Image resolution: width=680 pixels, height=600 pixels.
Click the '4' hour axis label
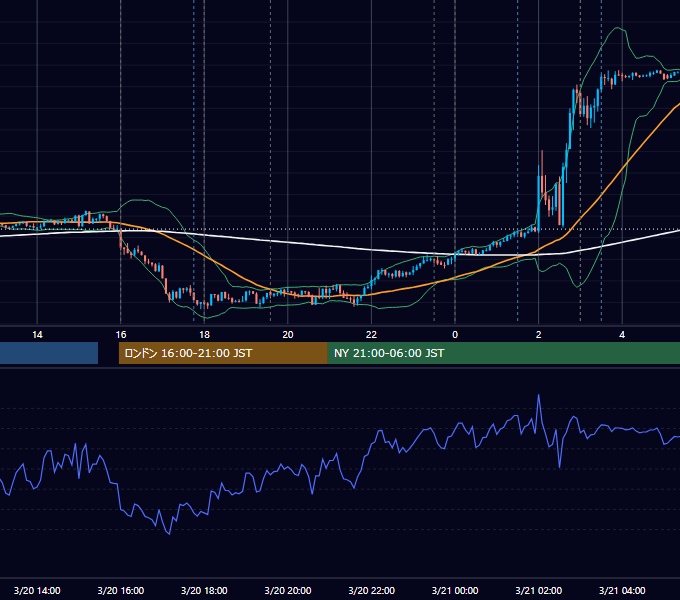click(x=622, y=335)
